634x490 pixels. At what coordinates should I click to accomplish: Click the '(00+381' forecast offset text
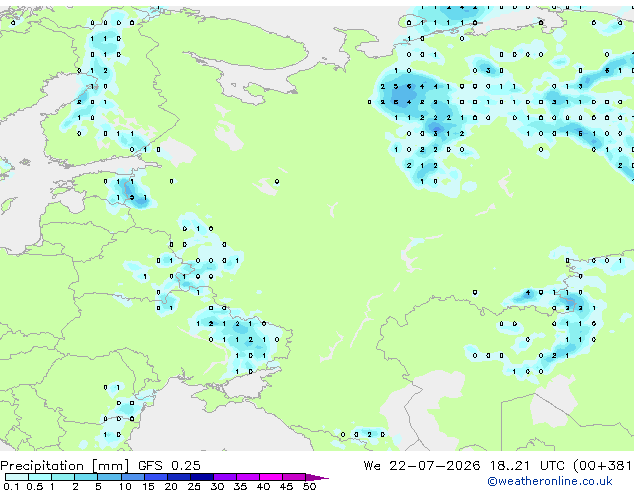pyautogui.click(x=602, y=466)
